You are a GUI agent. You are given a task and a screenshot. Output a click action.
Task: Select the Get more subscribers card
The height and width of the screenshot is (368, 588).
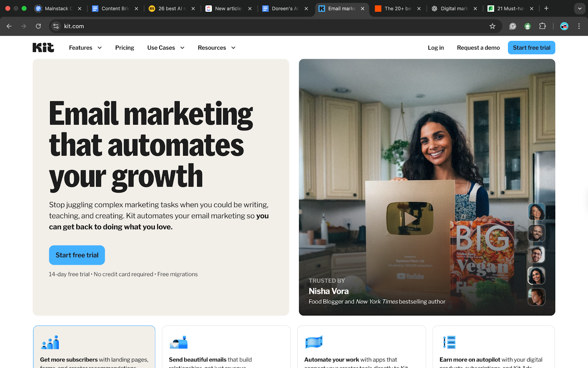coord(94,347)
